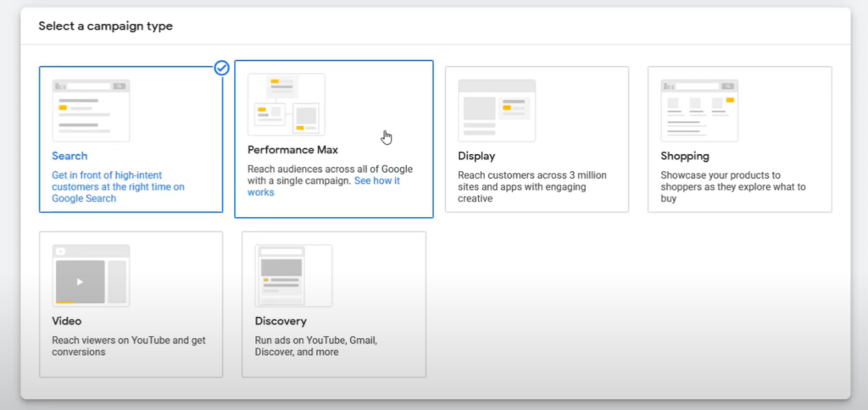The image size is (868, 410).
Task: Select the Shopping campaign title
Action: pyautogui.click(x=685, y=156)
